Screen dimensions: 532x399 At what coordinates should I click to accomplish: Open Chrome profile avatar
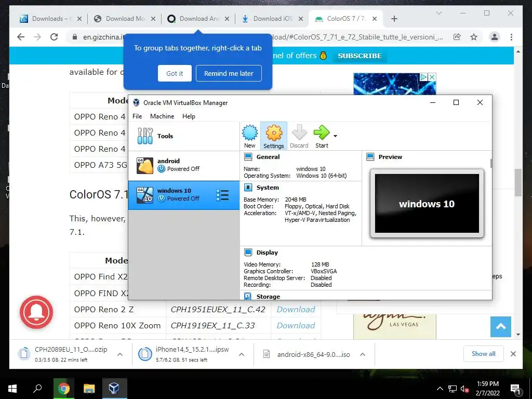[495, 37]
